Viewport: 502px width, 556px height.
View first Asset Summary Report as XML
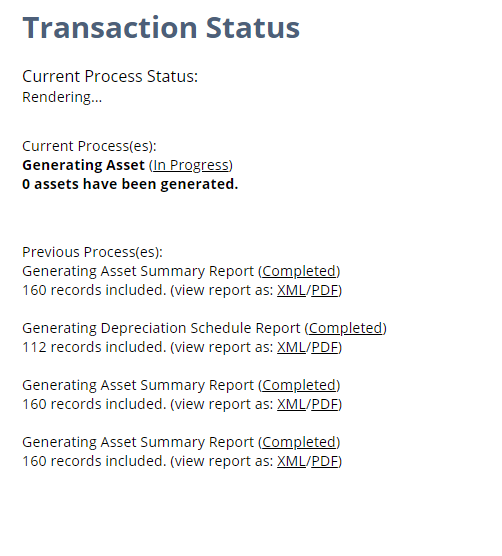click(x=291, y=290)
